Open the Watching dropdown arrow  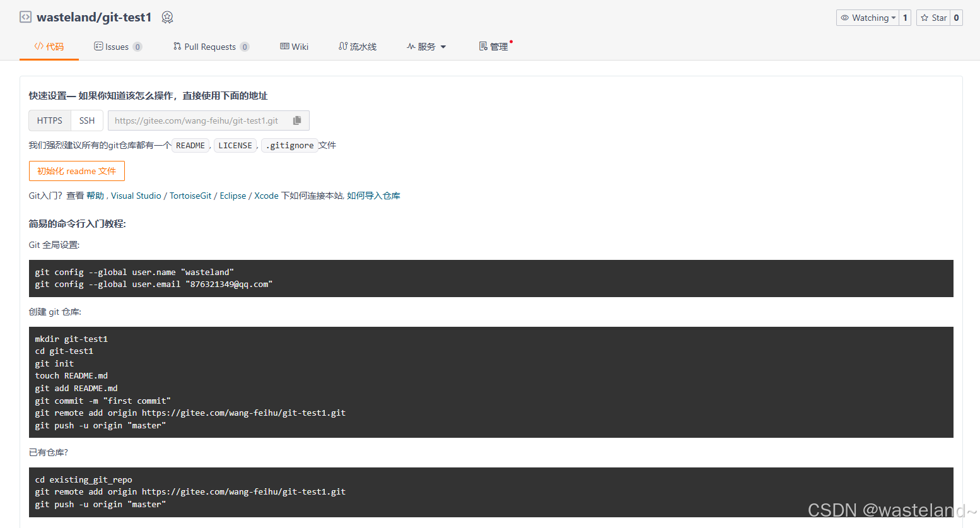[894, 18]
